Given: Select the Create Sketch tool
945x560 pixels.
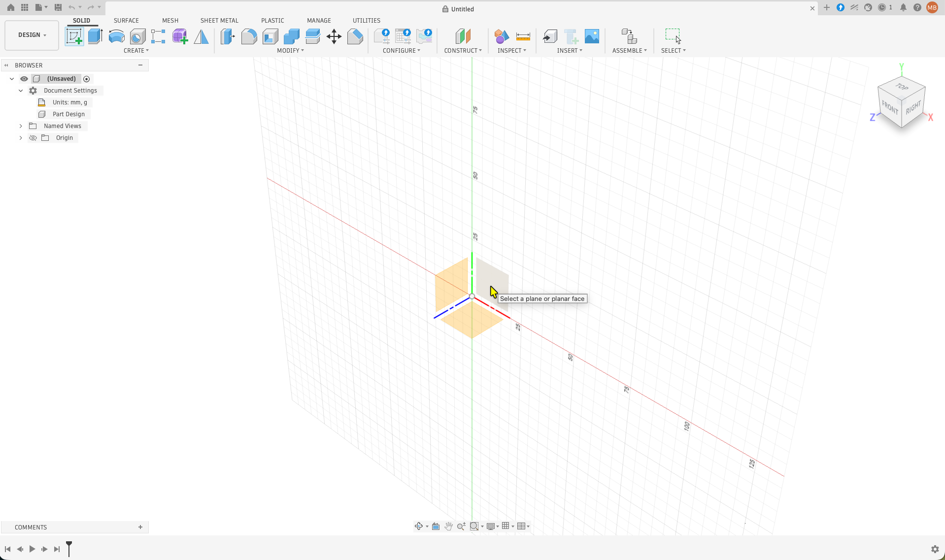Looking at the screenshot, I should [x=74, y=36].
